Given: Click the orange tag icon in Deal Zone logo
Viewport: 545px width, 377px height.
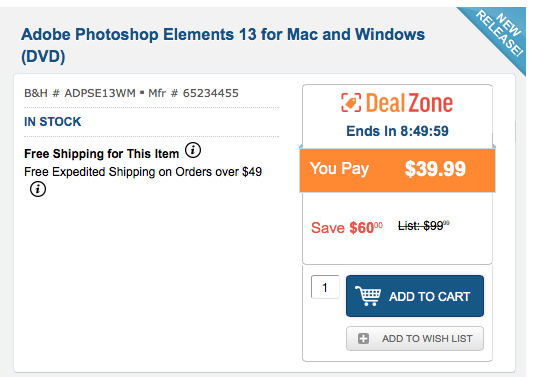Looking at the screenshot, I should point(351,103).
